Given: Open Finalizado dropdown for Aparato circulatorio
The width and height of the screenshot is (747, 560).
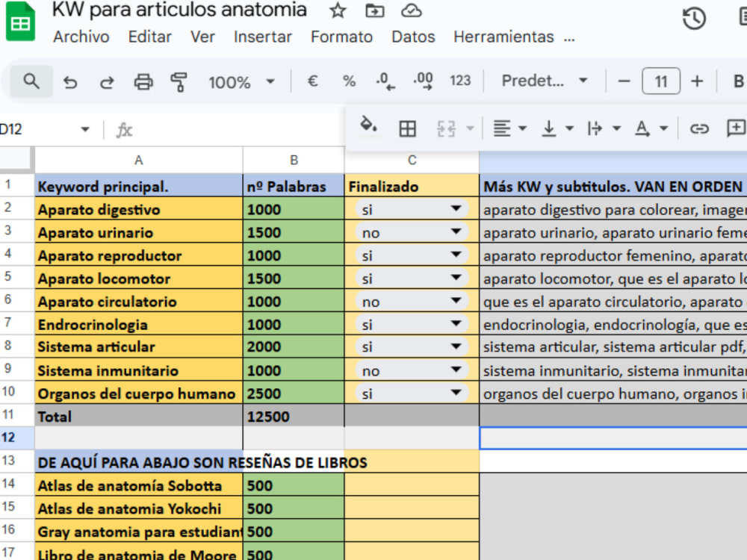Looking at the screenshot, I should 456,300.
